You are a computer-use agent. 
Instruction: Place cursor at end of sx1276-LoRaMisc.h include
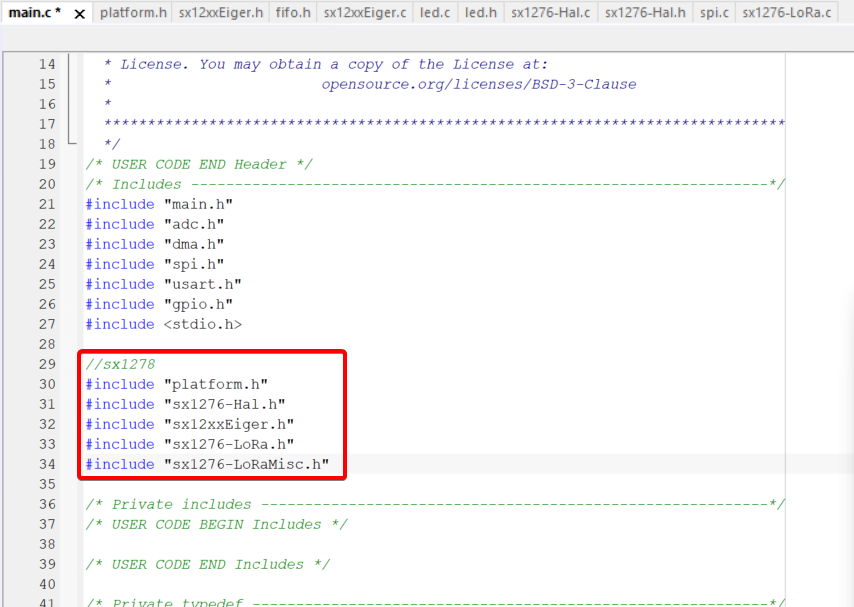(x=331, y=464)
